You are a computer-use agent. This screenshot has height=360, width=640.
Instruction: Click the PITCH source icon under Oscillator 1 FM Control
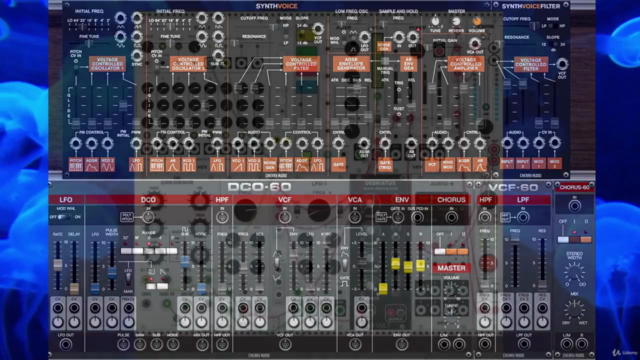click(x=76, y=165)
